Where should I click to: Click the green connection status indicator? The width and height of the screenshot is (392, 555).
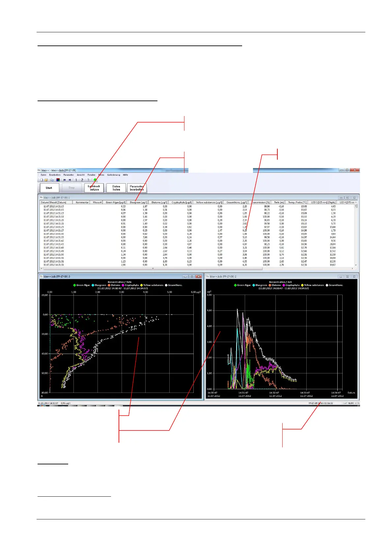(x=95, y=180)
